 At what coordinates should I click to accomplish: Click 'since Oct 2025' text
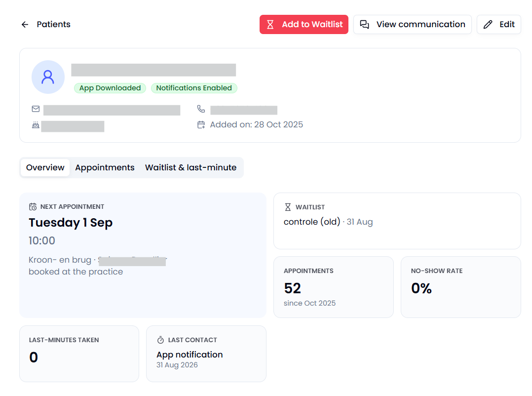(310, 303)
